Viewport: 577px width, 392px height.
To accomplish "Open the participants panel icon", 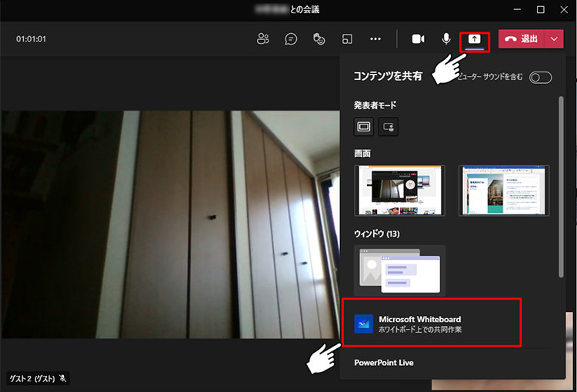I will (263, 38).
